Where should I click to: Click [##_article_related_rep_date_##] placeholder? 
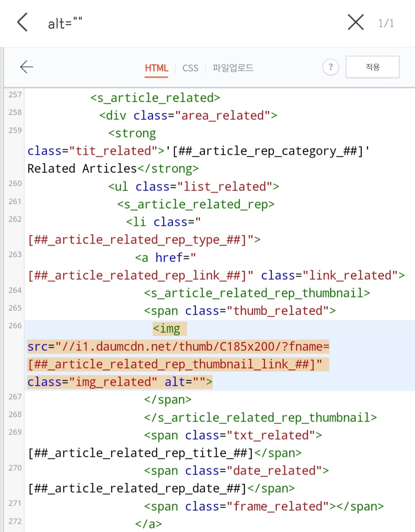click(x=137, y=488)
